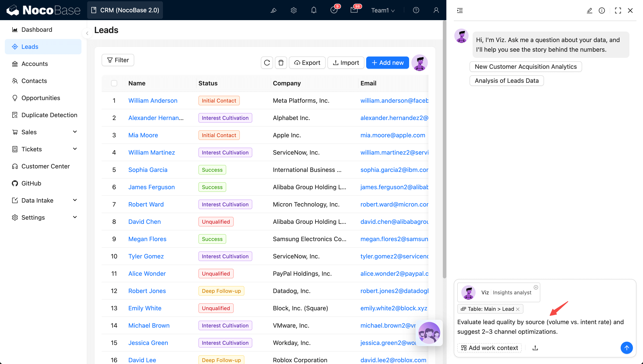
Task: Click the upload icon in chat input
Action: coord(535,348)
